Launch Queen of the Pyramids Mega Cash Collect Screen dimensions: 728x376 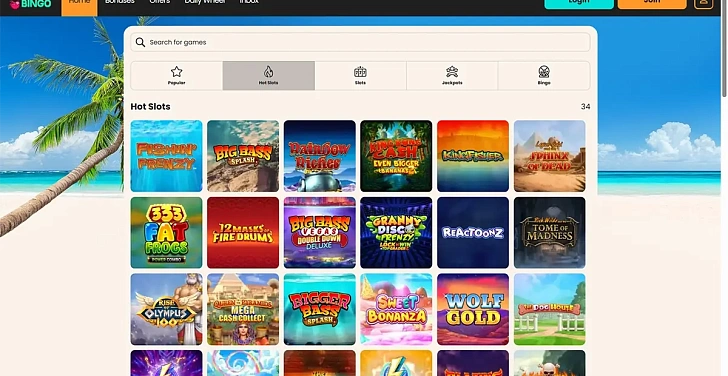(x=243, y=309)
